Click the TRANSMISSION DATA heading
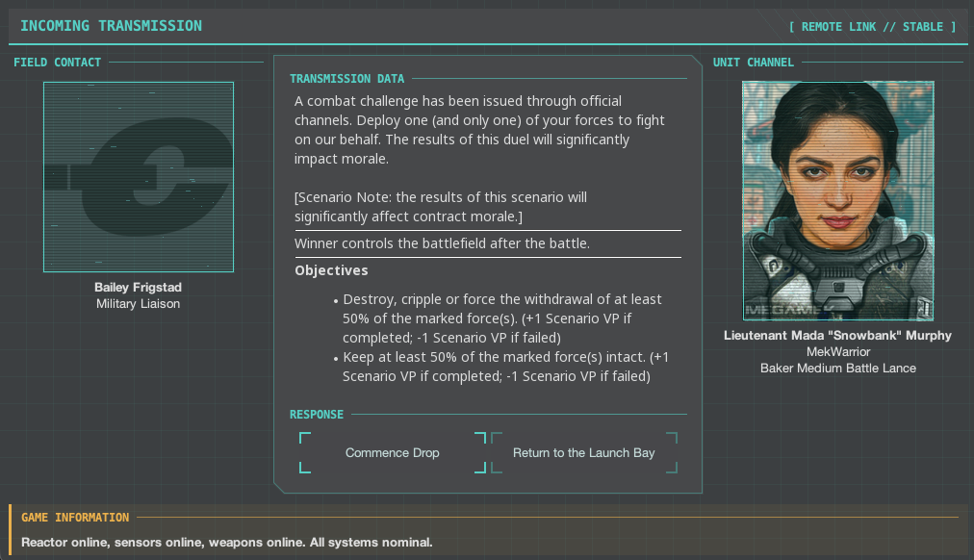The image size is (974, 560). pos(346,79)
